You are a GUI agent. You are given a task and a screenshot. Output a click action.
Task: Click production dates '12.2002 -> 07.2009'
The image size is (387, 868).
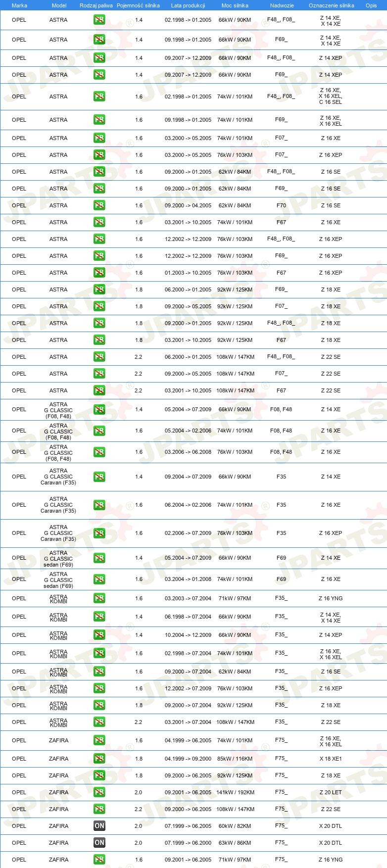188,688
